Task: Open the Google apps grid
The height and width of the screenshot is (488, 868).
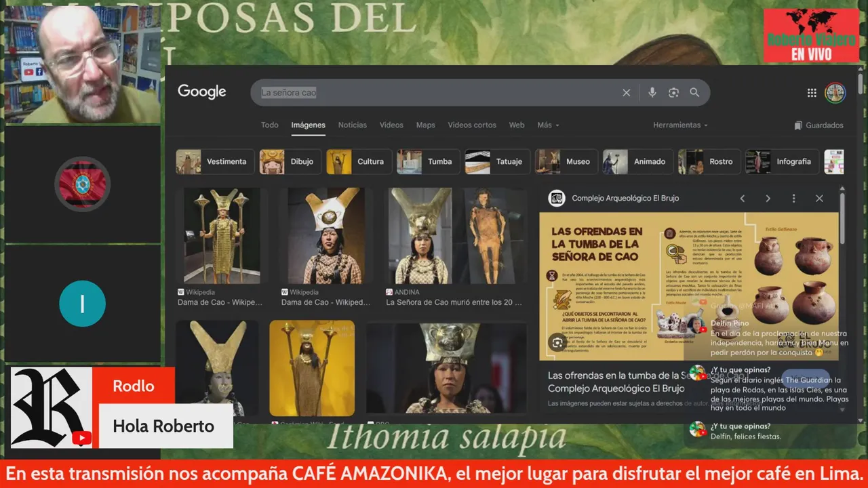Action: [812, 93]
